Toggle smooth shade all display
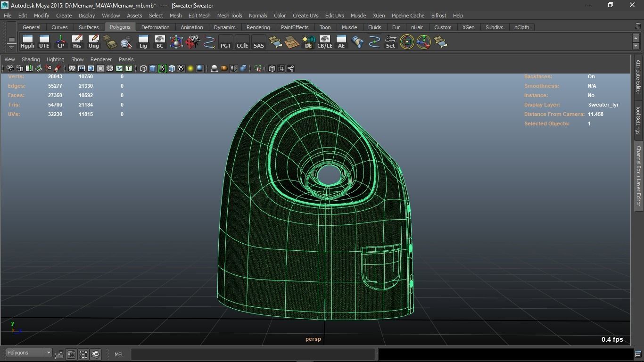 (x=153, y=68)
